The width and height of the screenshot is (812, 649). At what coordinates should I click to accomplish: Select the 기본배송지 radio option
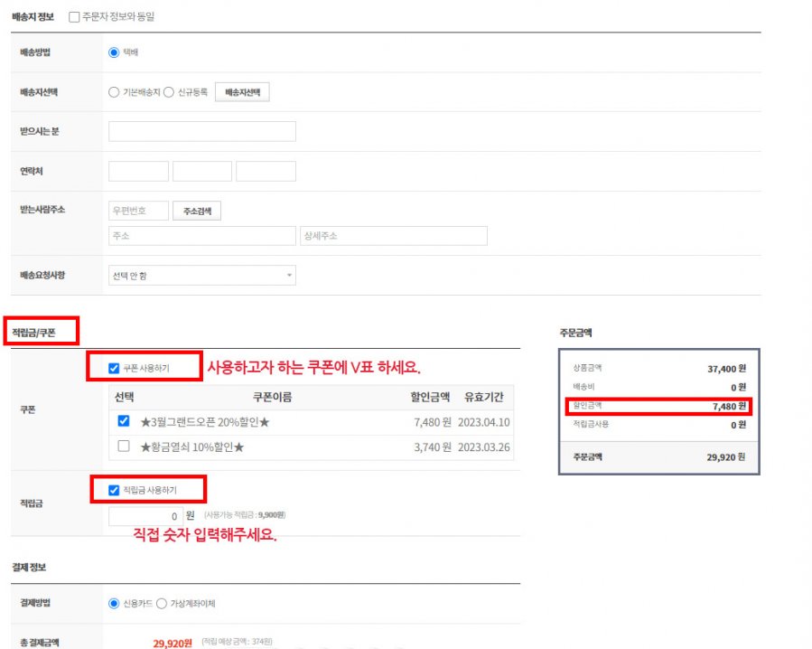pyautogui.click(x=114, y=92)
